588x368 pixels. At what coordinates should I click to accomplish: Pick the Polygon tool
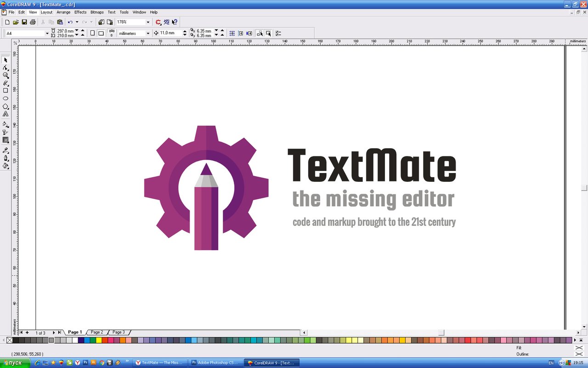coord(6,106)
